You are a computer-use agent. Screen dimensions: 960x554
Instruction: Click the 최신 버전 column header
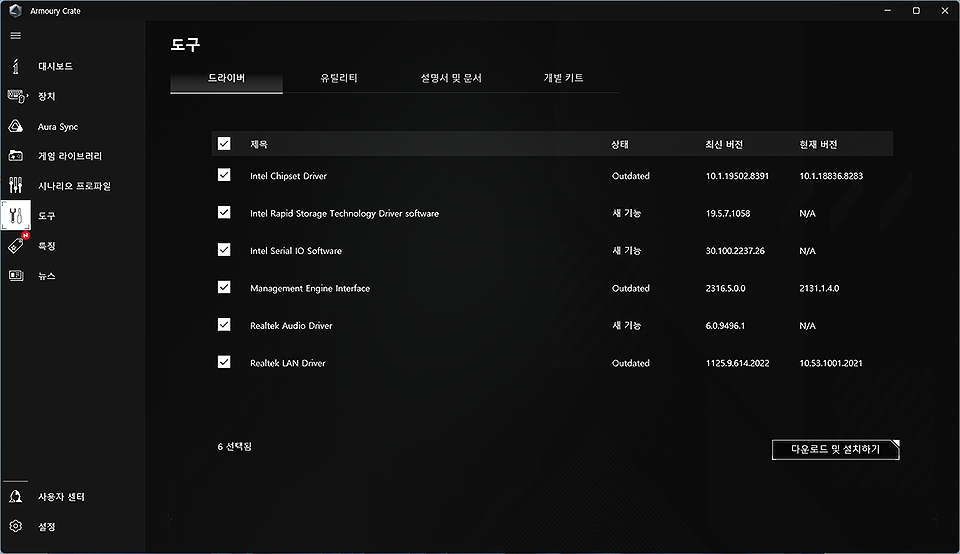pos(724,145)
